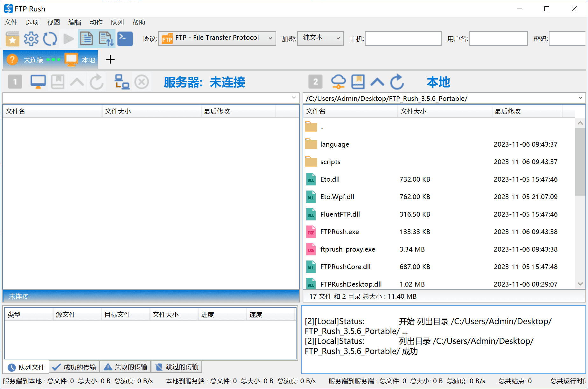The height and width of the screenshot is (389, 588).
Task: Click the server 未连接 status bar
Action: click(151, 296)
